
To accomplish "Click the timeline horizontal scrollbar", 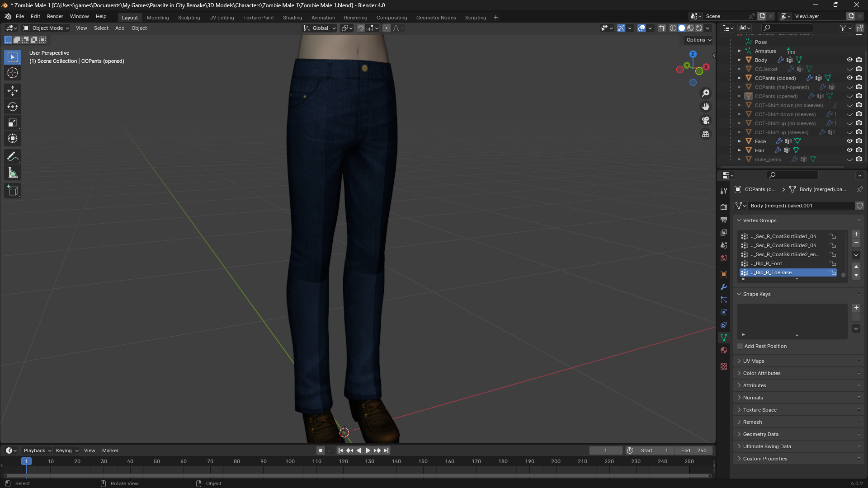I will point(357,475).
